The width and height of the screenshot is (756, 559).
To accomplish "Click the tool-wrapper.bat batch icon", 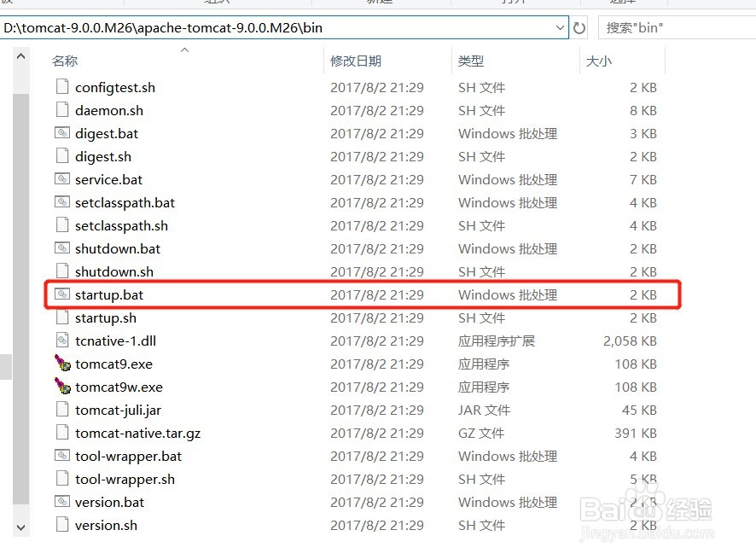I will pyautogui.click(x=62, y=456).
